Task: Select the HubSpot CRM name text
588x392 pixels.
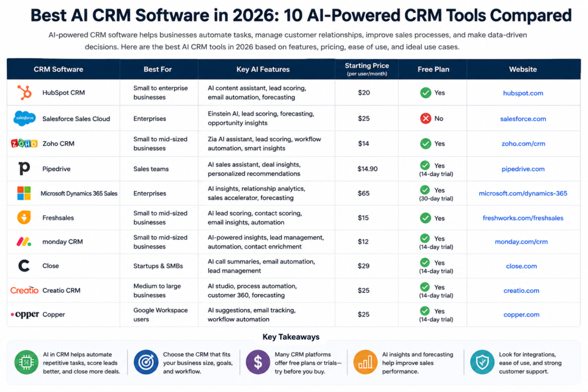Action: pos(63,92)
